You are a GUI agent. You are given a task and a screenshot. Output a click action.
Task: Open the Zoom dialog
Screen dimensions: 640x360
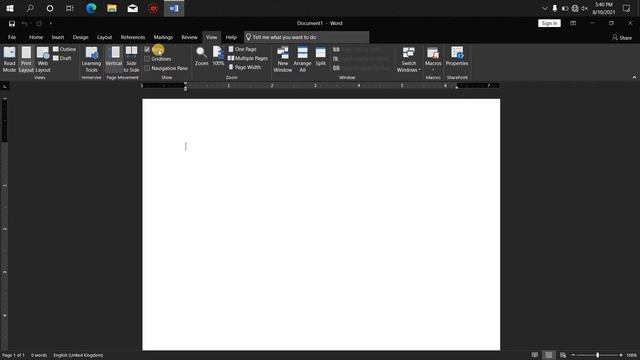pos(201,56)
